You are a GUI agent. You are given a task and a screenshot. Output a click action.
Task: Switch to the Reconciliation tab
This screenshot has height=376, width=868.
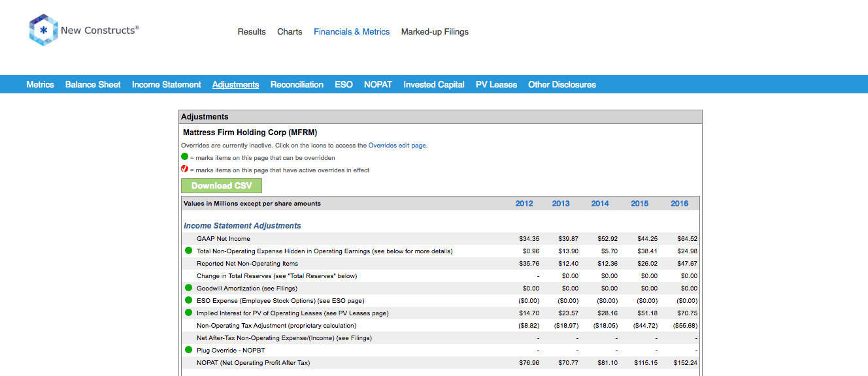point(297,84)
